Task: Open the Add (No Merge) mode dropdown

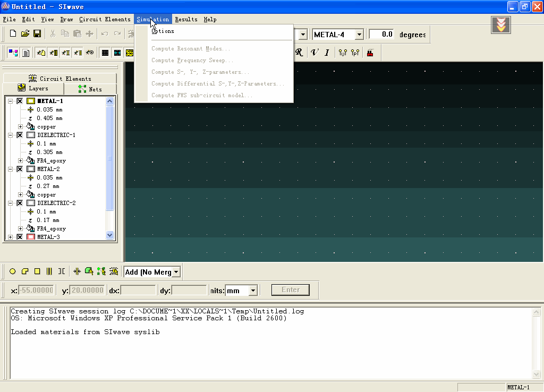Action: click(176, 272)
